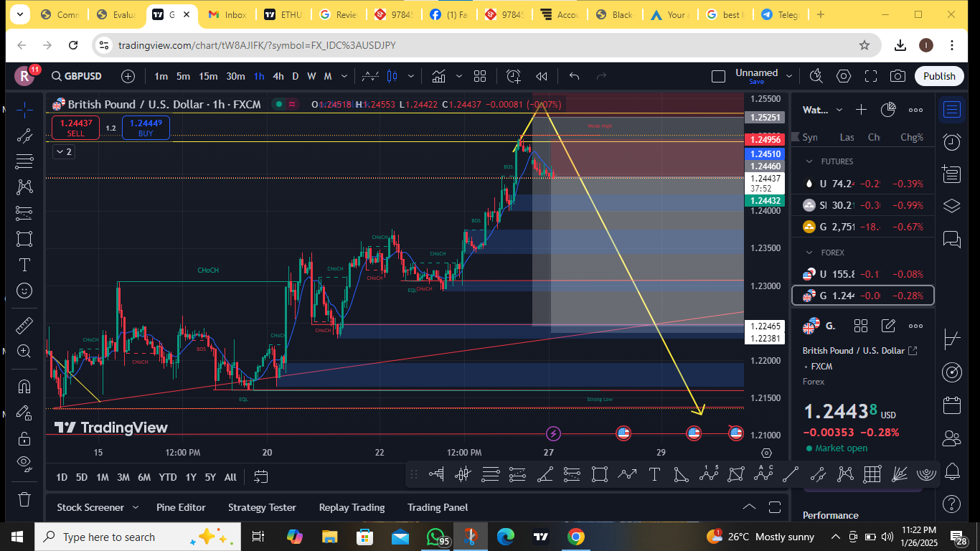Open the time interval dropdown chevron
The height and width of the screenshot is (551, 980).
345,76
